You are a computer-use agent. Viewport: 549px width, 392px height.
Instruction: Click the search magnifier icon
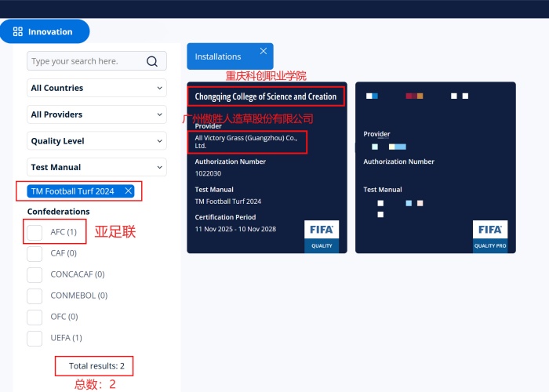coord(152,61)
